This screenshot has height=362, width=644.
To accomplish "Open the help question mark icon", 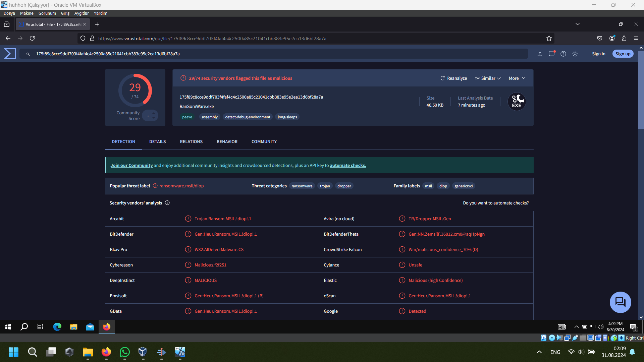I will [563, 54].
